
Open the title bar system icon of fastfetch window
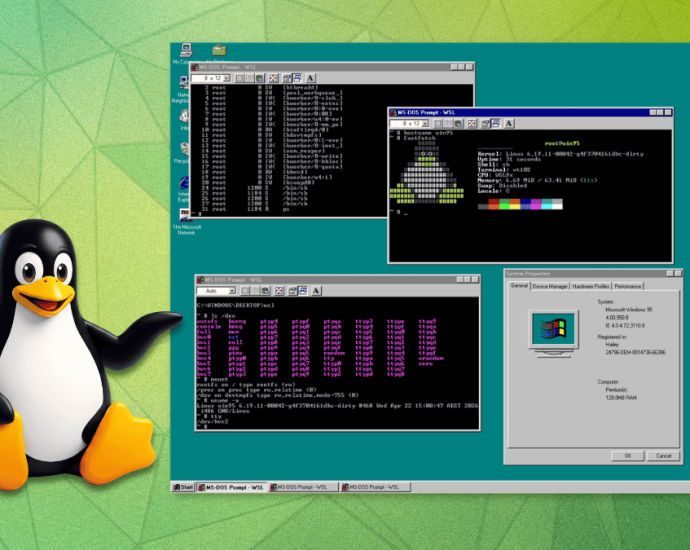click(x=393, y=113)
